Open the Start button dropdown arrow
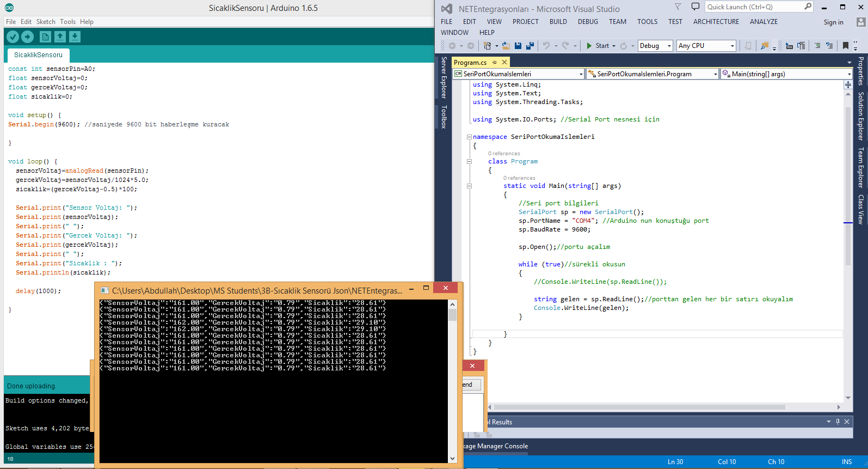 tap(614, 46)
